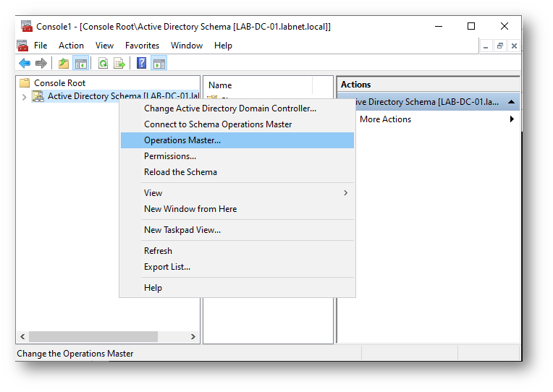Viewport: 553px width, 392px height.
Task: Click the Console Root folder icon
Action: 25,83
